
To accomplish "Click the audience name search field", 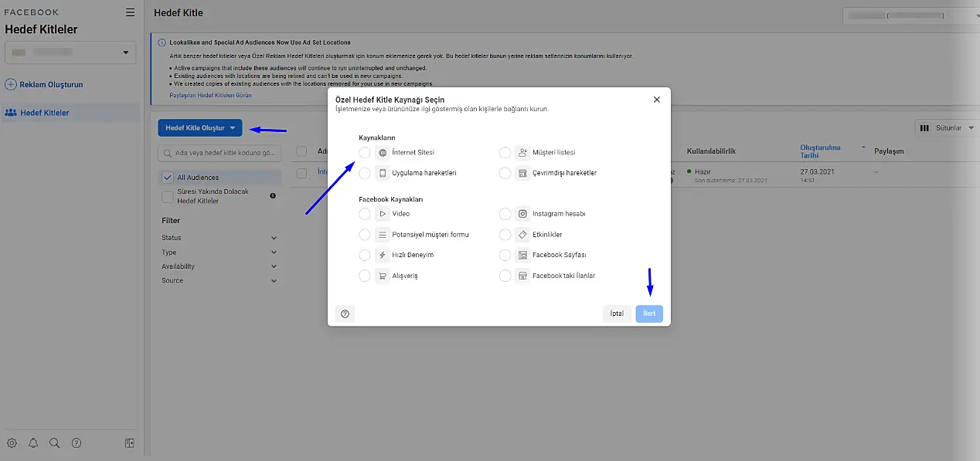I will [219, 153].
